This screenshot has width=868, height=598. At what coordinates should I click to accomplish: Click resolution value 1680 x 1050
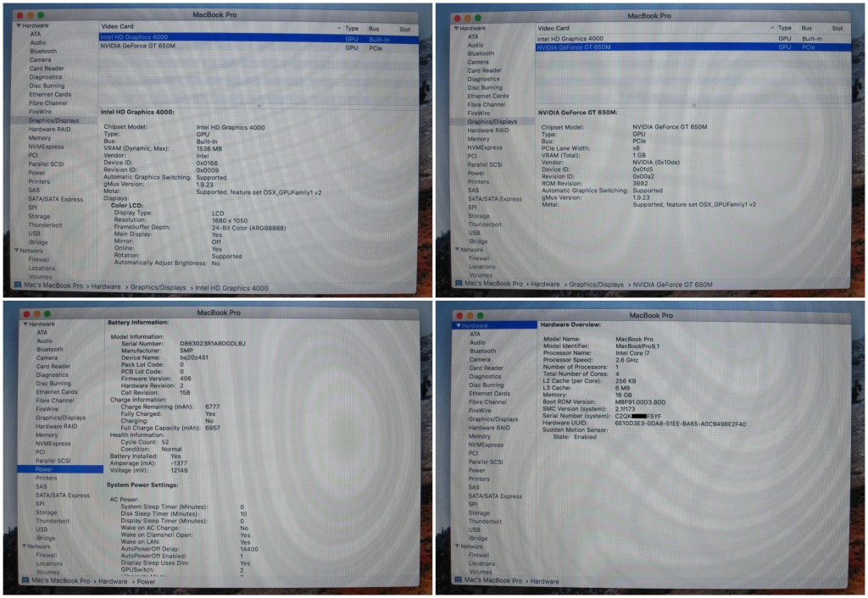tap(230, 220)
